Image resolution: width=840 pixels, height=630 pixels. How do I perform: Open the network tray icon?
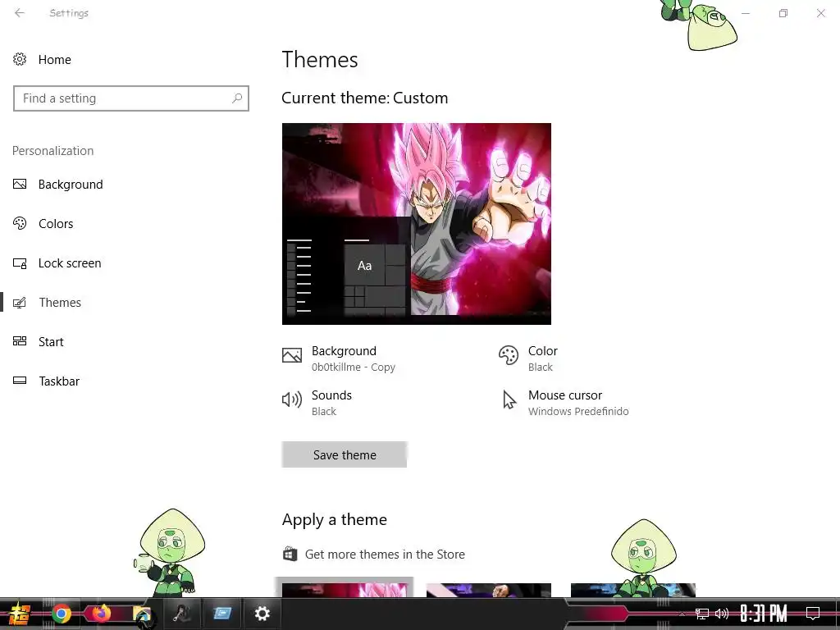(702, 614)
